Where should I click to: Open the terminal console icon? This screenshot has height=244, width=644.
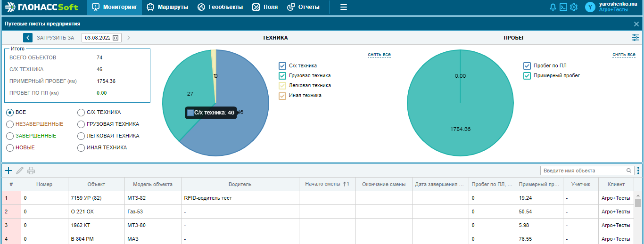(563, 7)
